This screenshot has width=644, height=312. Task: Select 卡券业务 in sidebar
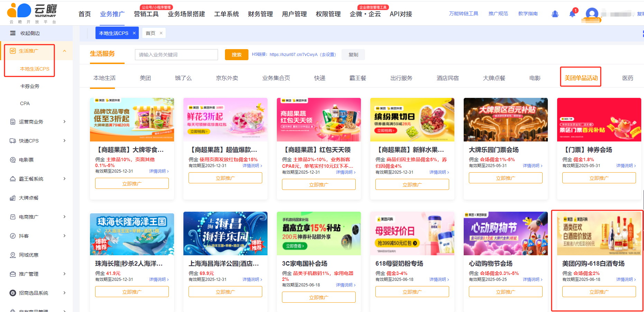coord(30,86)
